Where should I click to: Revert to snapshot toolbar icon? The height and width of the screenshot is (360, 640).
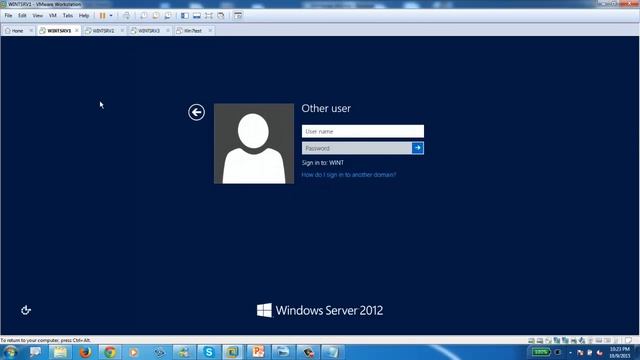(156, 16)
